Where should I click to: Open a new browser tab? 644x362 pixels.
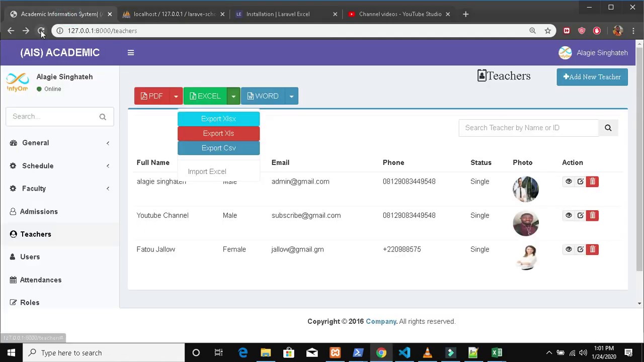pyautogui.click(x=465, y=14)
